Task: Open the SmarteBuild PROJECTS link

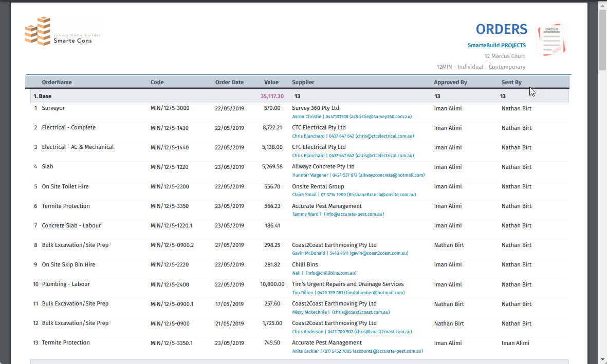Action: tap(496, 45)
